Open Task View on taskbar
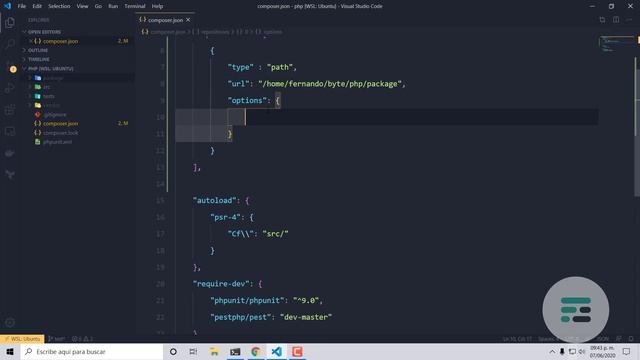640x360 pixels. (x=193, y=351)
